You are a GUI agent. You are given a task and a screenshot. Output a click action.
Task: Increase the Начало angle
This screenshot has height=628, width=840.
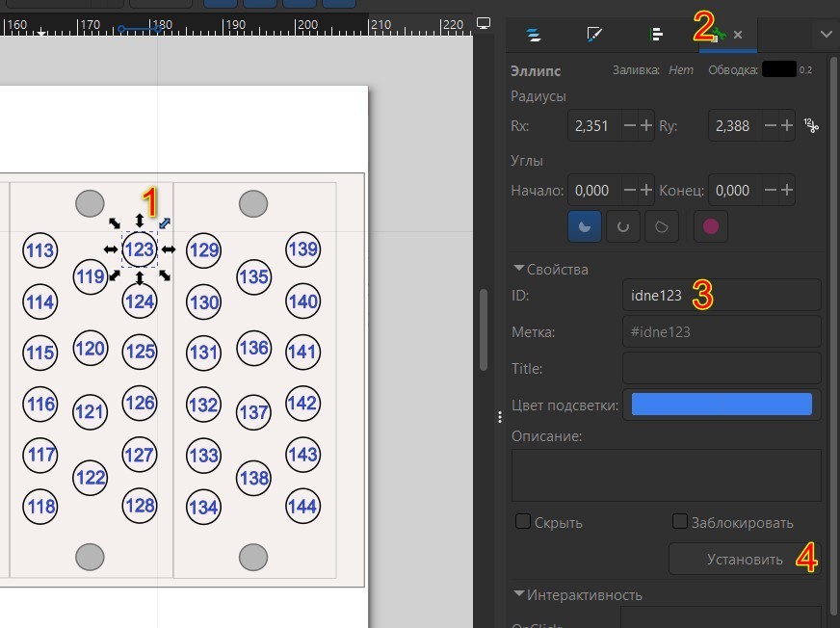point(646,190)
